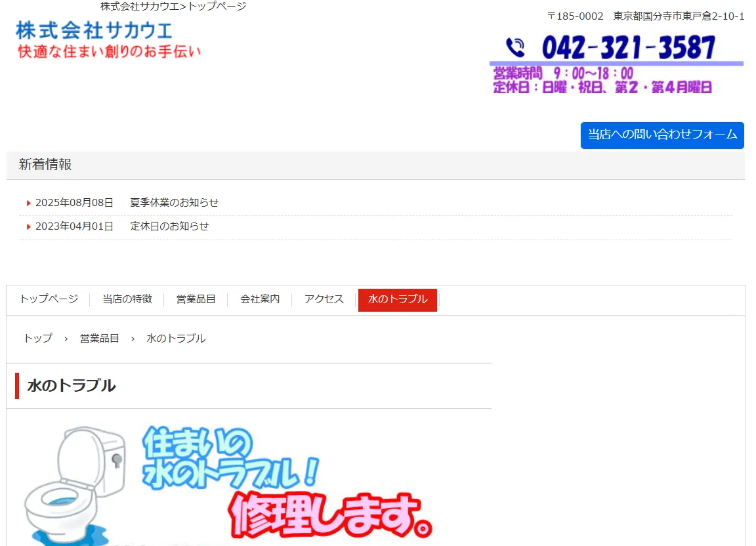Select the 当店の特徴 menu item
This screenshot has height=546, width=756.
coord(127,299)
